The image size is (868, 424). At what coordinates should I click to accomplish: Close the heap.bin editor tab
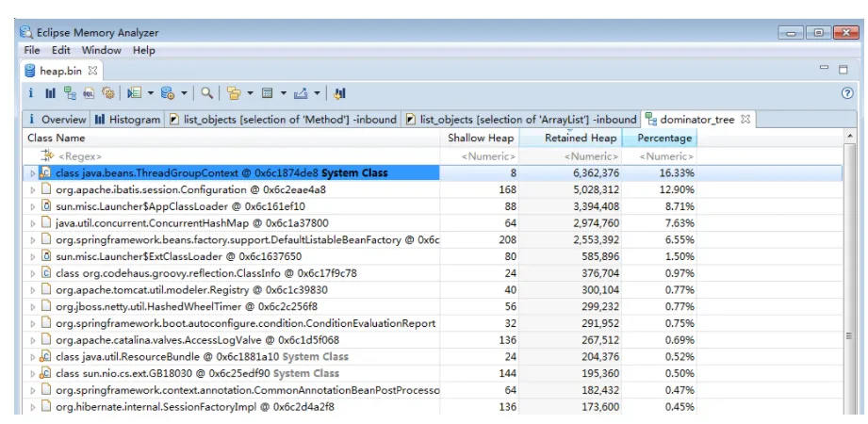(93, 71)
